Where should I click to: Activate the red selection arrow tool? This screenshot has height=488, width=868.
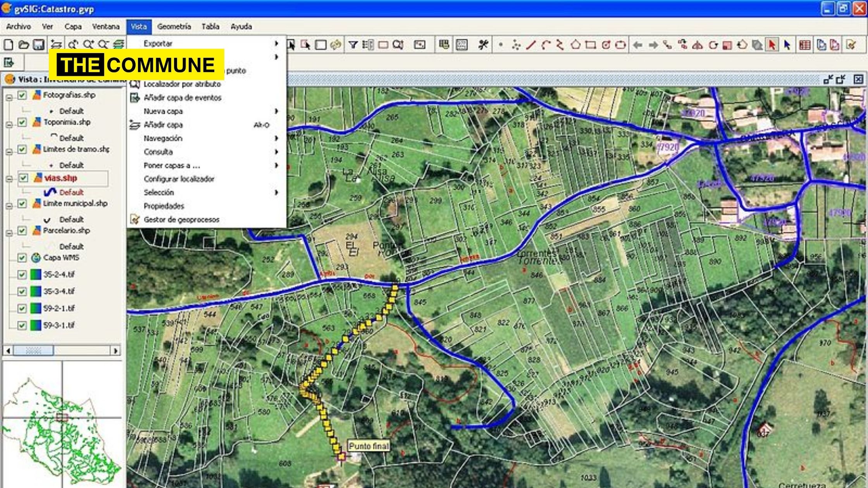pos(772,45)
